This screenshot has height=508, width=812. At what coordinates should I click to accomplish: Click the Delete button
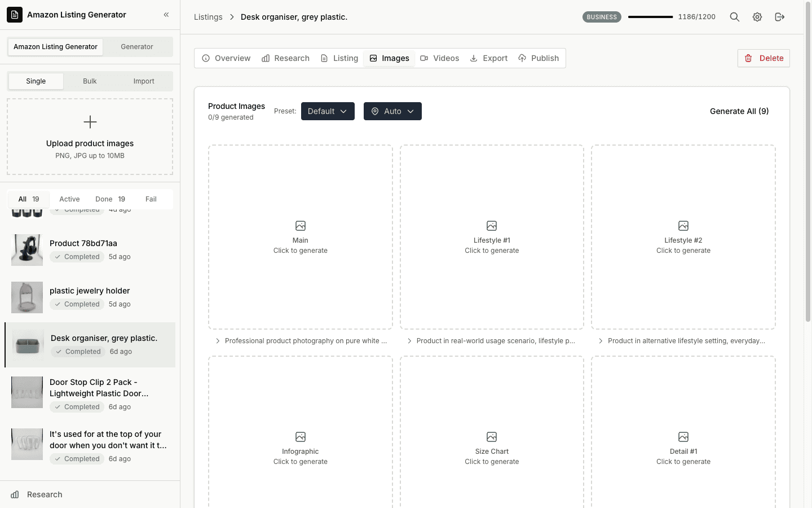tap(764, 58)
